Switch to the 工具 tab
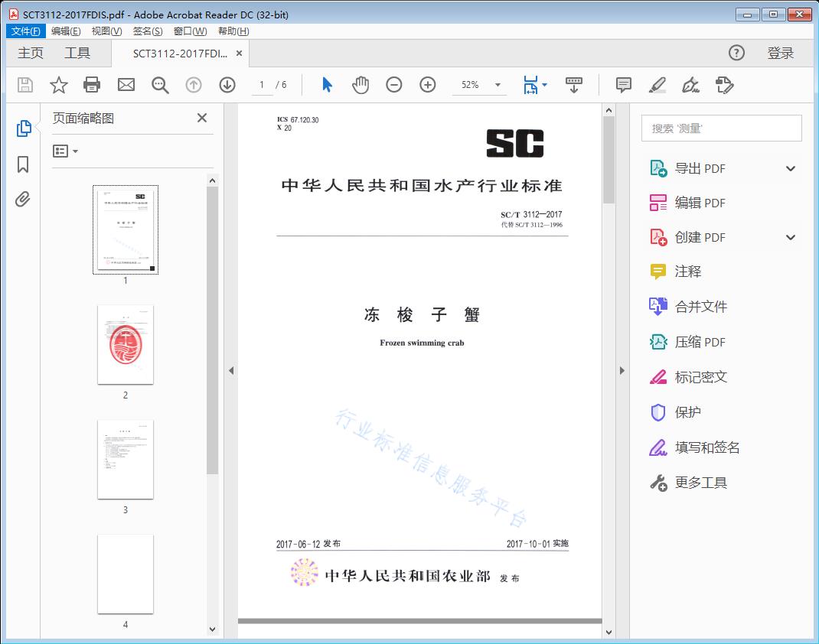Screen dimensions: 819x644 point(77,53)
